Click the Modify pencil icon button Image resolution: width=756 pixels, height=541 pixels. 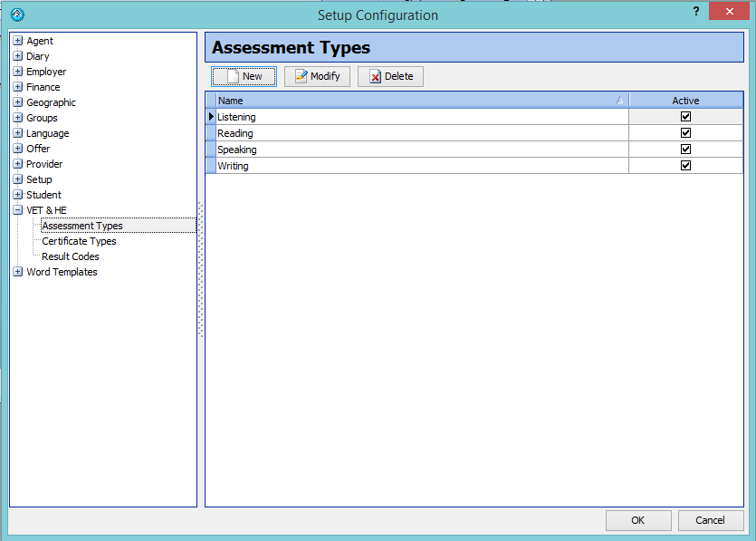pos(317,77)
